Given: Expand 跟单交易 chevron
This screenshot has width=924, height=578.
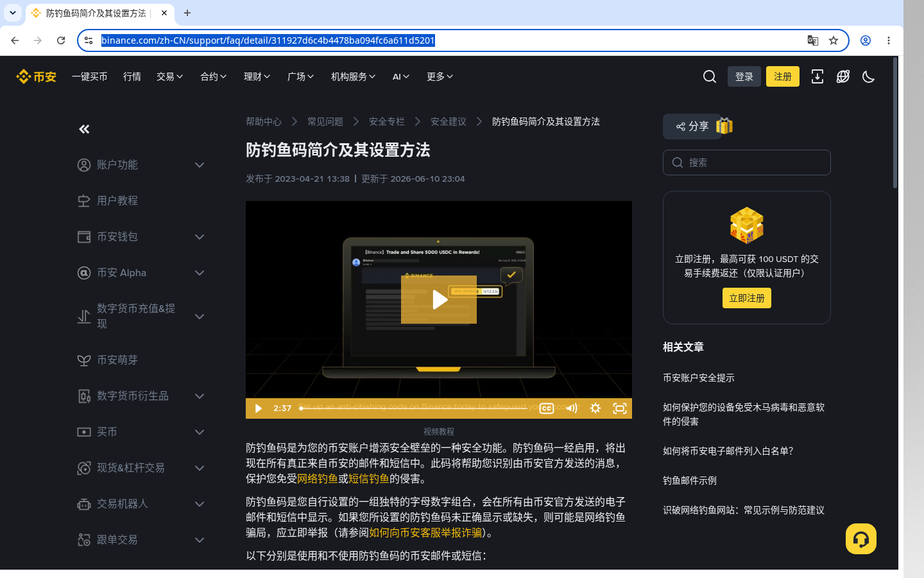Looking at the screenshot, I should (x=200, y=540).
